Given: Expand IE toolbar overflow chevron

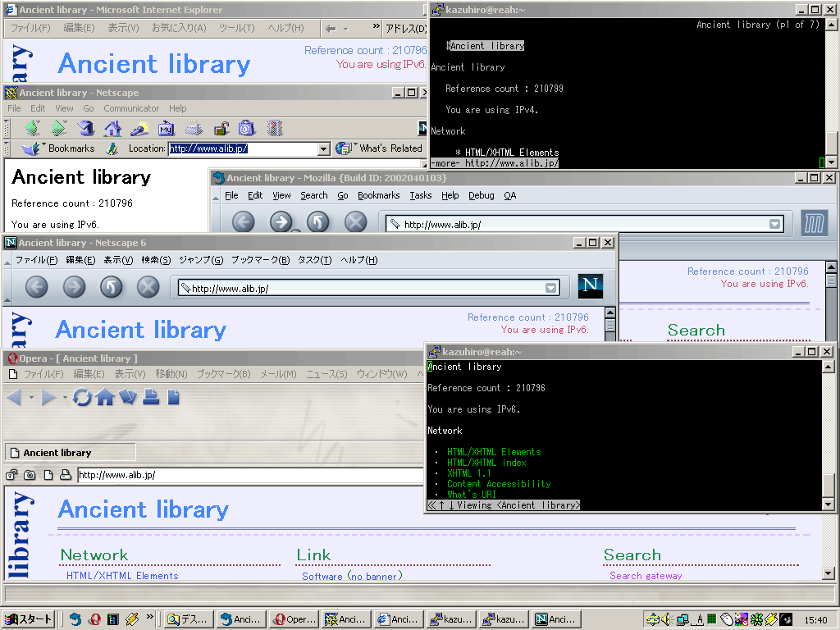Looking at the screenshot, I should point(376,26).
